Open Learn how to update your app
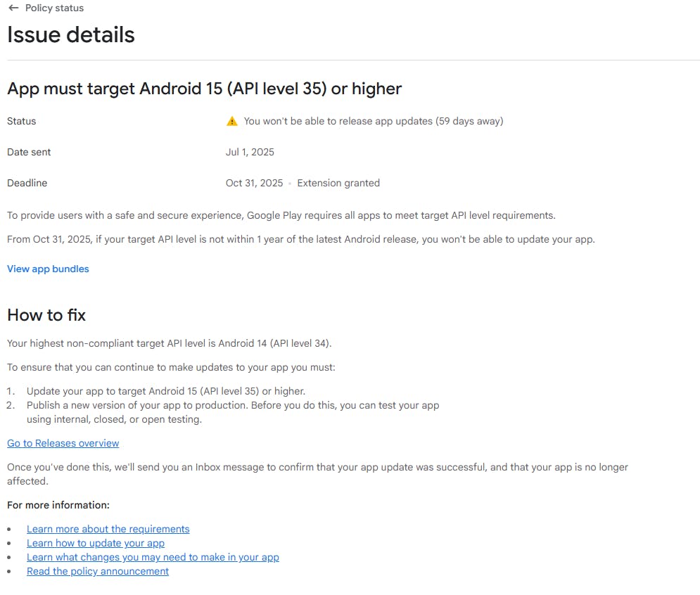Image resolution: width=700 pixels, height=595 pixels. click(96, 543)
